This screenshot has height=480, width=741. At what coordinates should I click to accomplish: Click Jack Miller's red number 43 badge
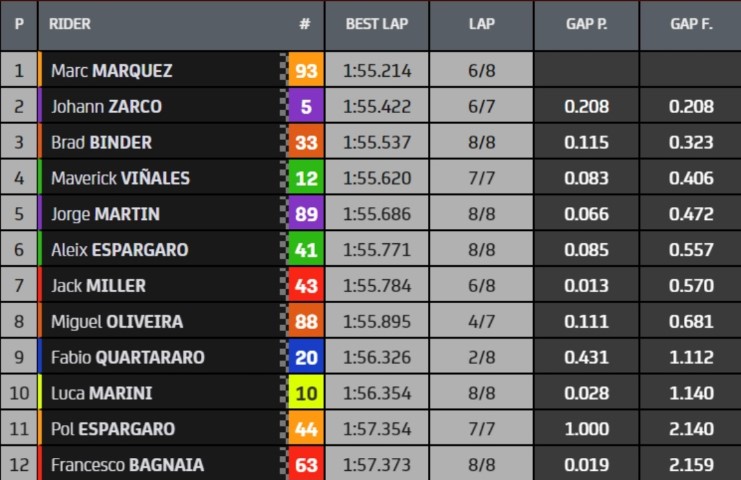[305, 286]
